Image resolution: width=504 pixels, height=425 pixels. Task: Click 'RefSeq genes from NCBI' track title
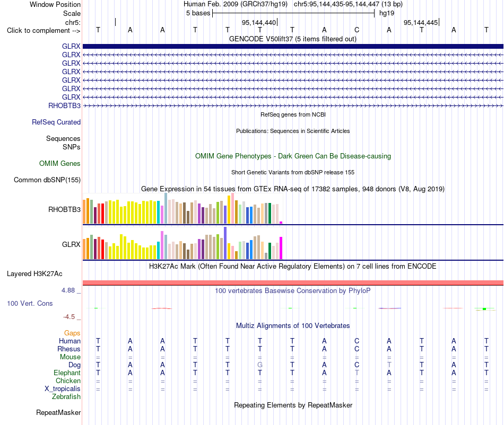[293, 114]
